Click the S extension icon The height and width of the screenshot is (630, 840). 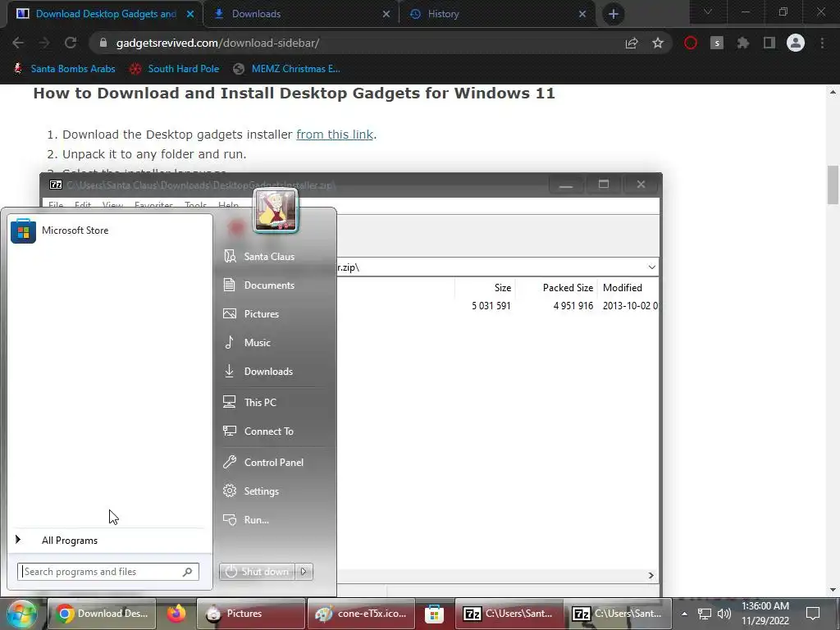[717, 43]
